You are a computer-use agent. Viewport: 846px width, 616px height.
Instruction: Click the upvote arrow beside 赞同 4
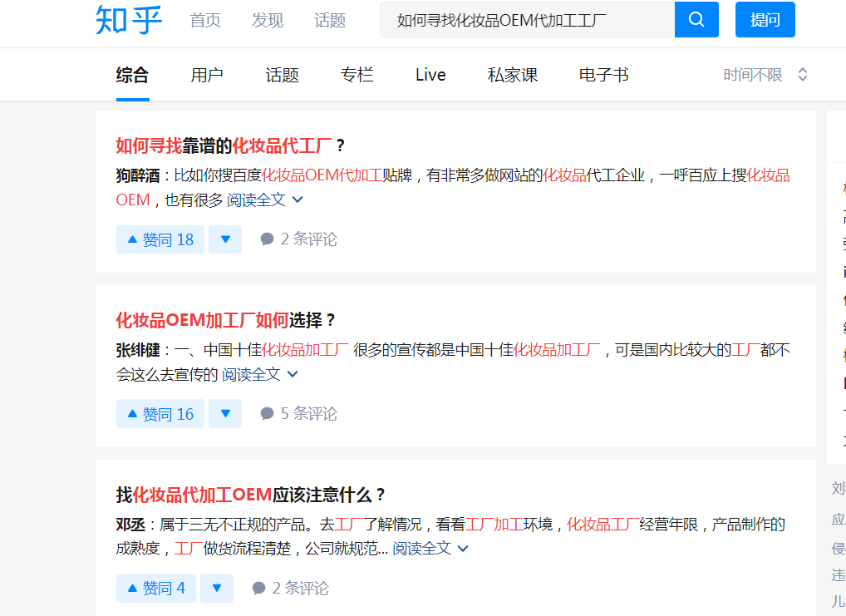130,588
